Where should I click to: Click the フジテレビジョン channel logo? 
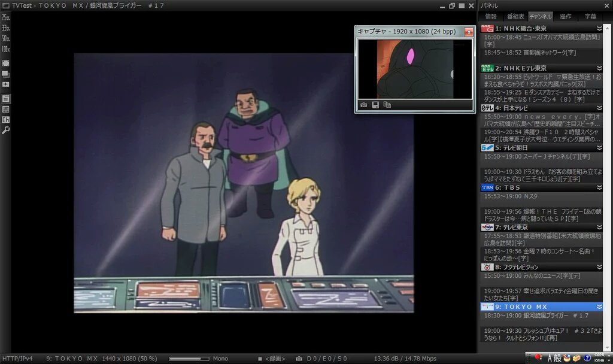coord(487,267)
